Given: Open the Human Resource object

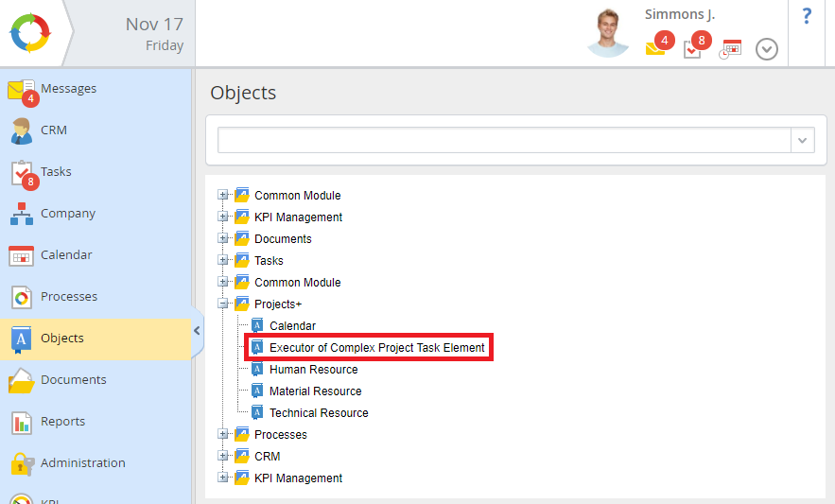Looking at the screenshot, I should [313, 370].
